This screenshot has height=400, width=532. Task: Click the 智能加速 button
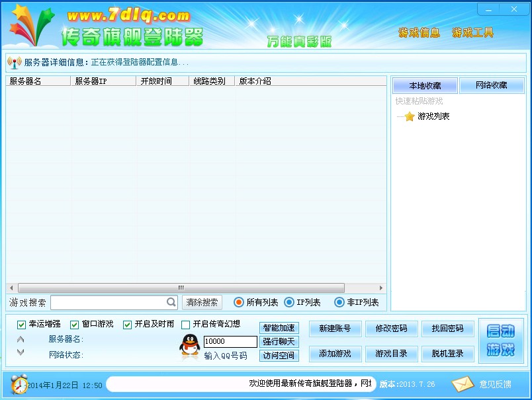[x=279, y=328]
